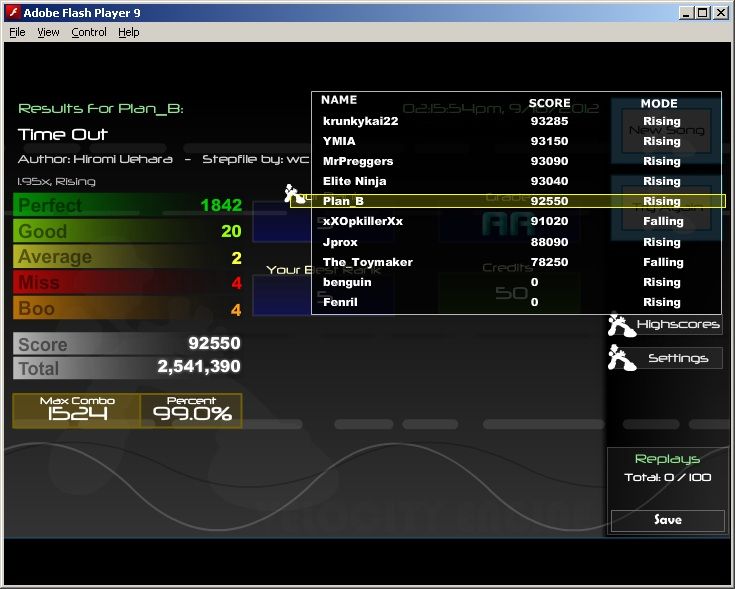This screenshot has width=735, height=589.
Task: Click the red Miss count bar
Action: pyautogui.click(x=128, y=283)
